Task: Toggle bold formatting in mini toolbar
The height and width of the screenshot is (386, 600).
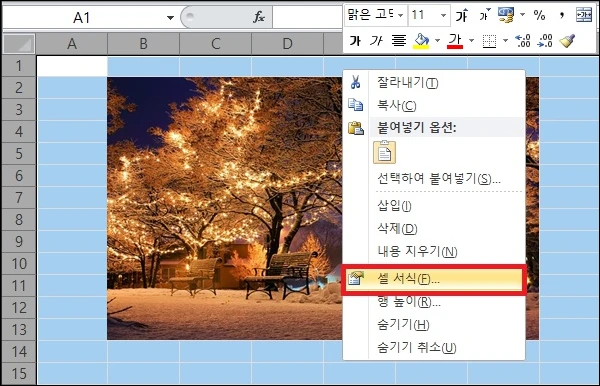Action: 355,41
